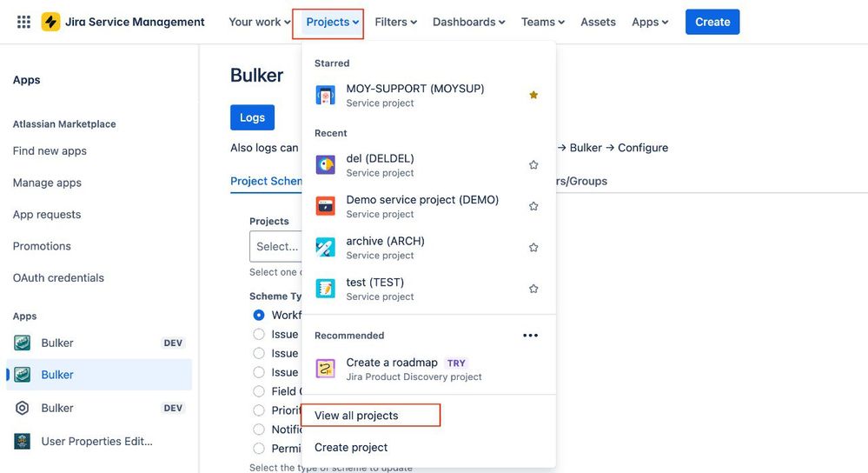Viewport: 868px width, 473px height.
Task: Open the Filters dropdown
Action: (396, 22)
